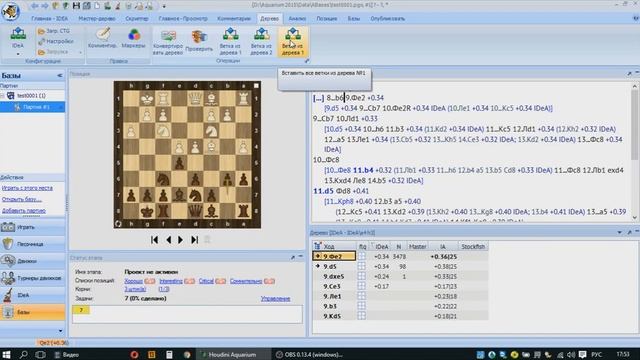This screenshot has width=640, height=360.
Task: Collapse the Базы sidebar panel chevron
Action: pos(60,76)
